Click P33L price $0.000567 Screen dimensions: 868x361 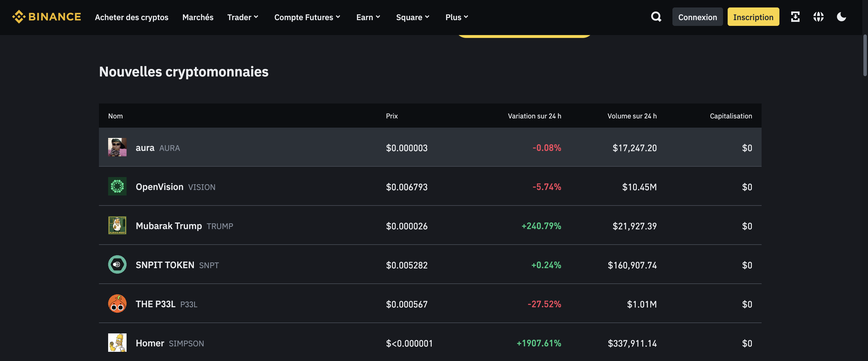407,304
